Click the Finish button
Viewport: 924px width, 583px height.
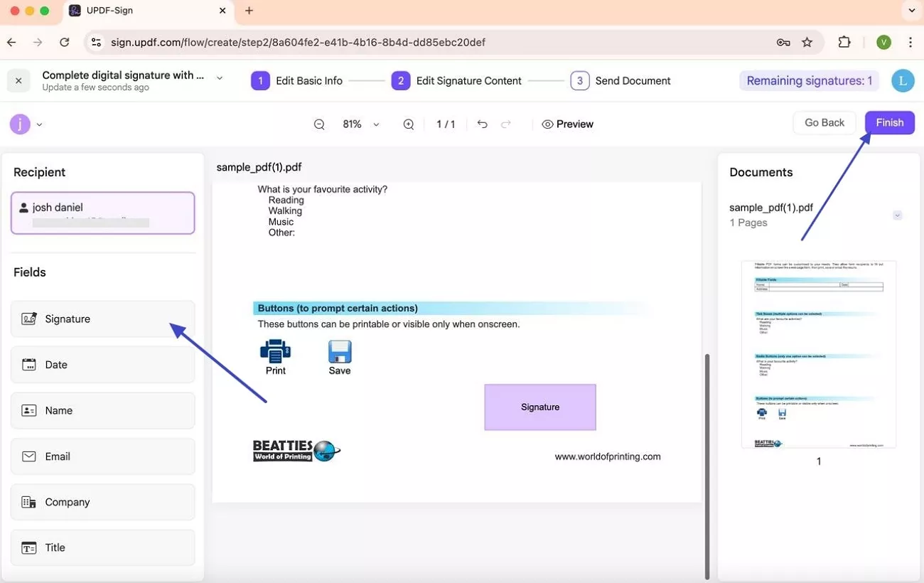coord(890,123)
